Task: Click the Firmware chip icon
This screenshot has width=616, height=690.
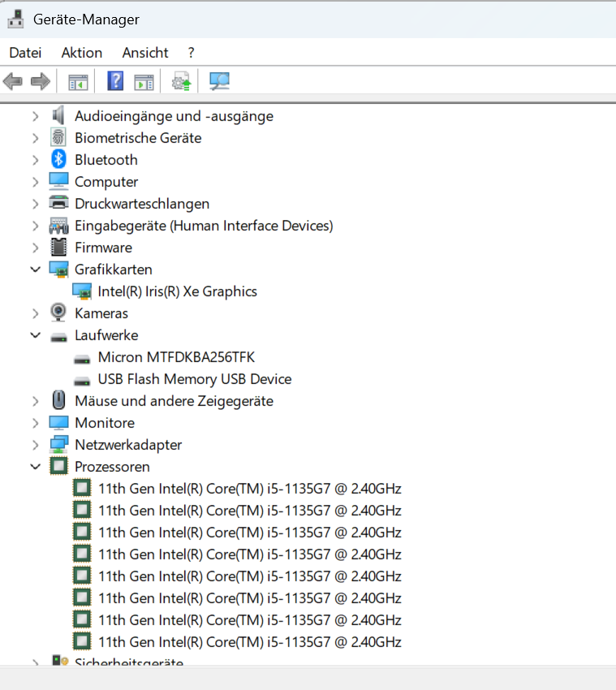Action: coord(58,247)
